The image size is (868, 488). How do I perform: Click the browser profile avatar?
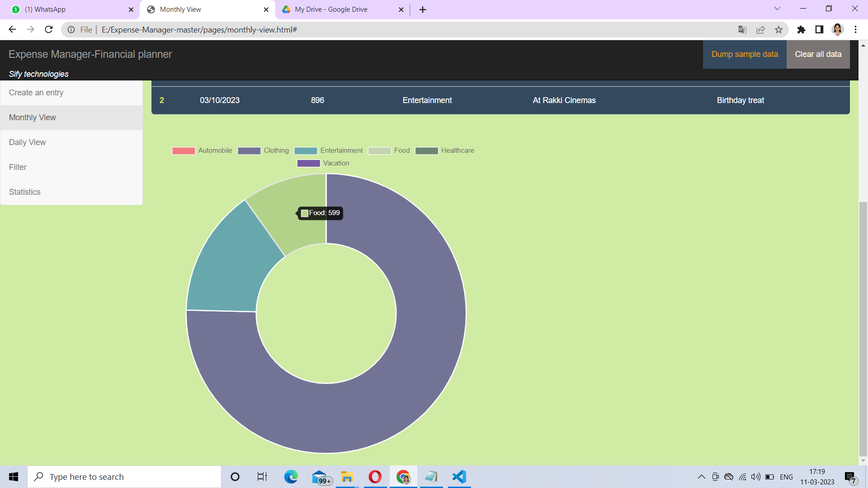pos(838,29)
